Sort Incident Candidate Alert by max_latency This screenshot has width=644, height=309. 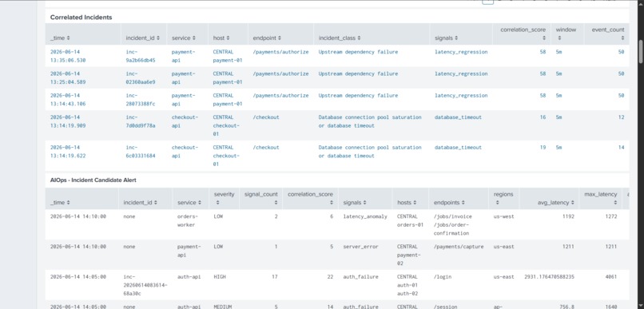coord(601,198)
